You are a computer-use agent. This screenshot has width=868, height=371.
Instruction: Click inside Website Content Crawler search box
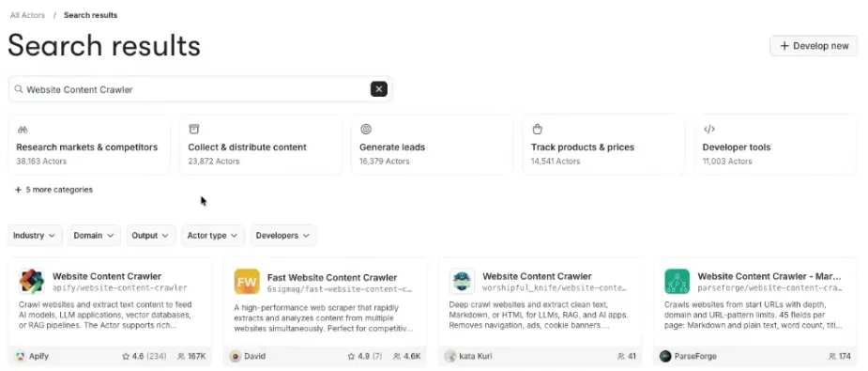tap(199, 89)
